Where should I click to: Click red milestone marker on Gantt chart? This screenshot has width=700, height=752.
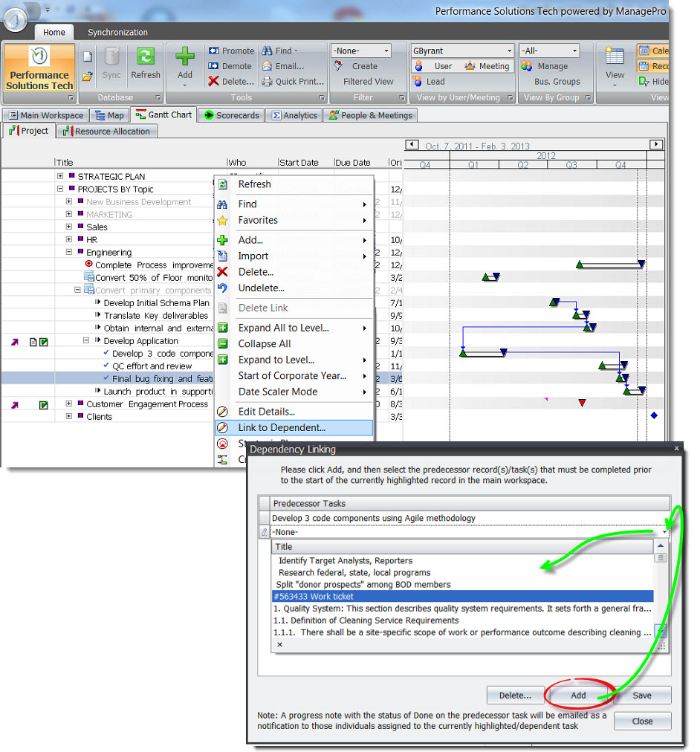[582, 403]
